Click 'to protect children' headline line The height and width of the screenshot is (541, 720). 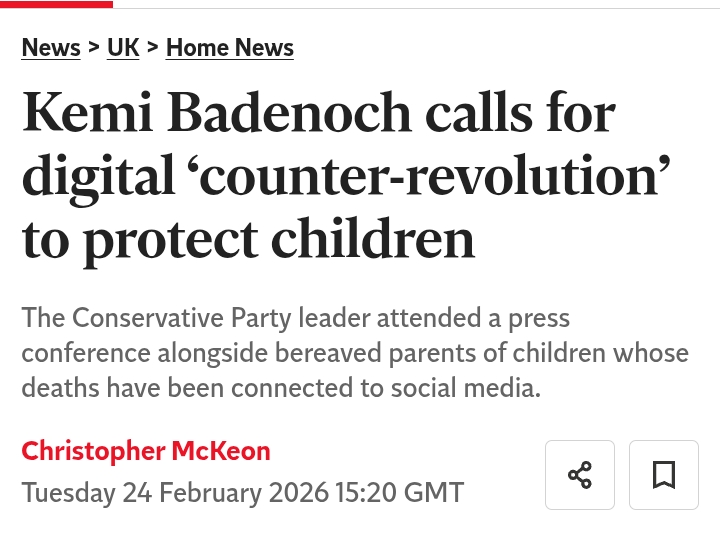click(x=248, y=240)
